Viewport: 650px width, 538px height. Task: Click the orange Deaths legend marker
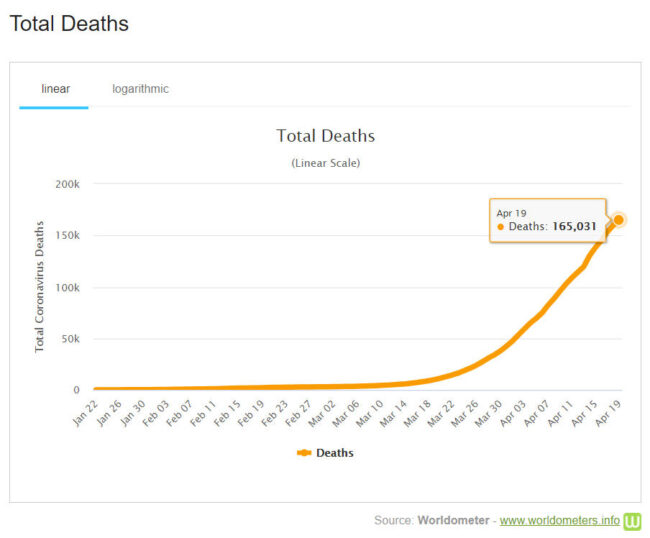pyautogui.click(x=304, y=453)
